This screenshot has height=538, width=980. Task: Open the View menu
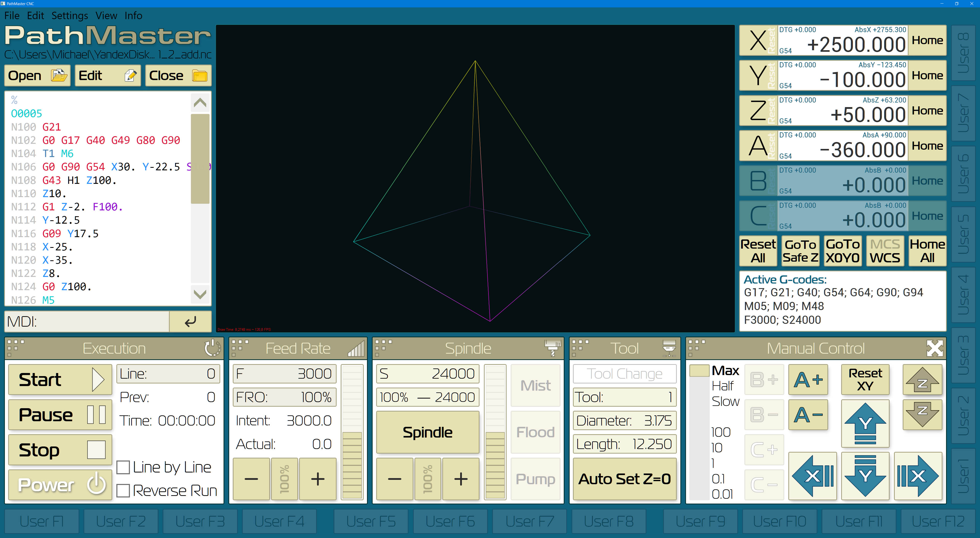pyautogui.click(x=106, y=16)
